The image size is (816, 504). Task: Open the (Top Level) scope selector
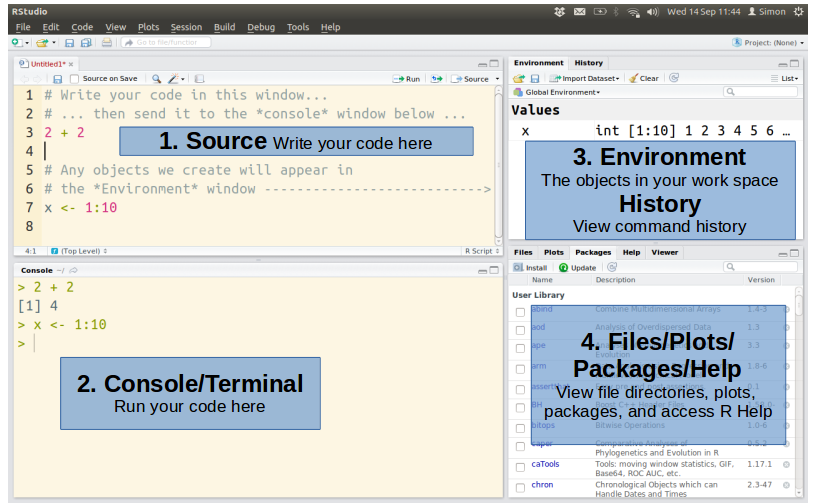click(80, 251)
